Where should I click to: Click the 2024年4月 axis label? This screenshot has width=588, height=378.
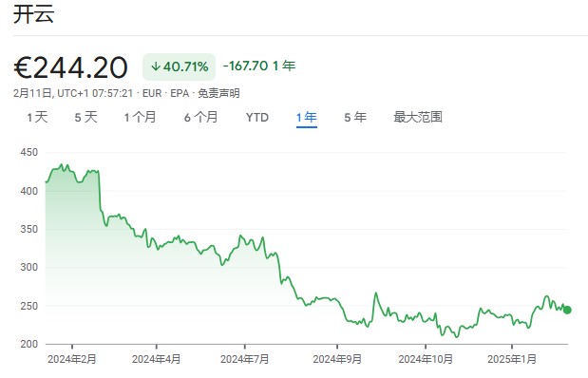(x=157, y=359)
